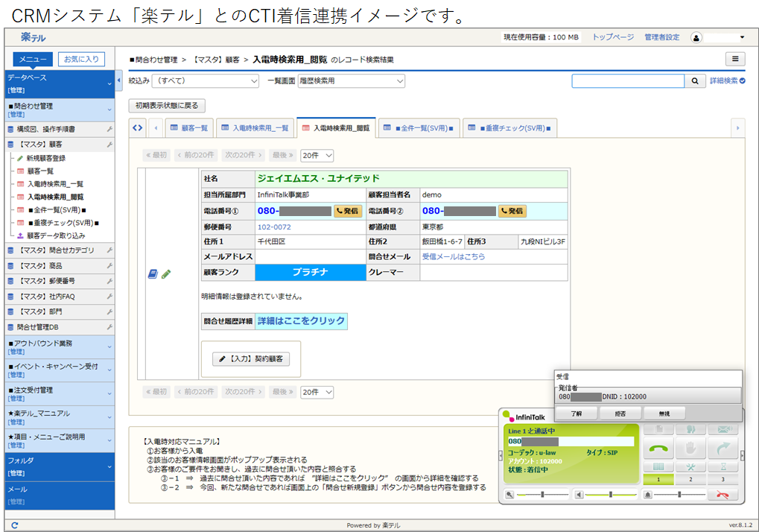Viewport: 759px width, 532px height.
Task: Select line 1 on the softphone
Action: click(658, 479)
